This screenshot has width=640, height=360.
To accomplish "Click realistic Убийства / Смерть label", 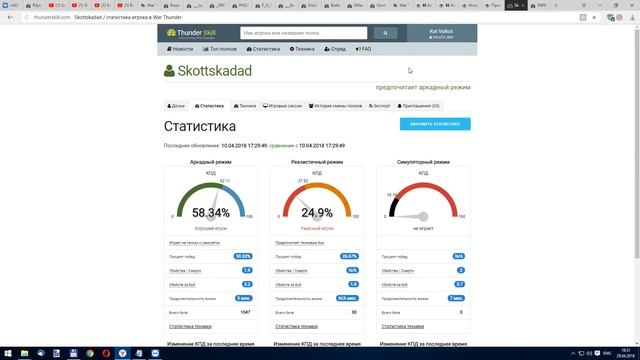I will (291, 271).
